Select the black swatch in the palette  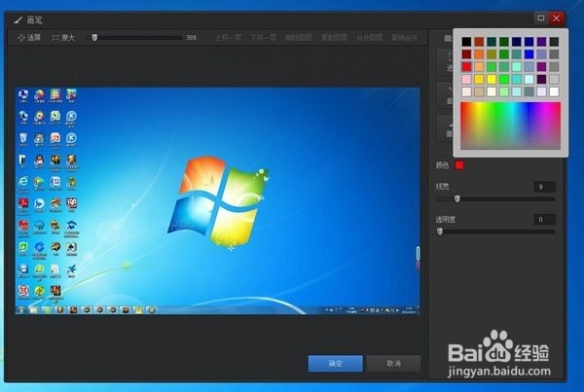pos(466,42)
